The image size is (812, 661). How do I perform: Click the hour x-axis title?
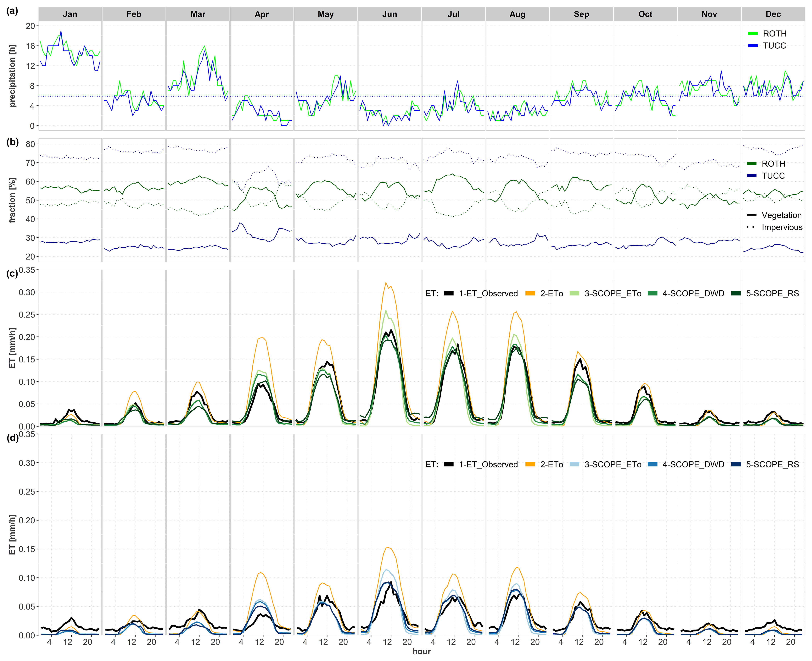click(x=421, y=651)
